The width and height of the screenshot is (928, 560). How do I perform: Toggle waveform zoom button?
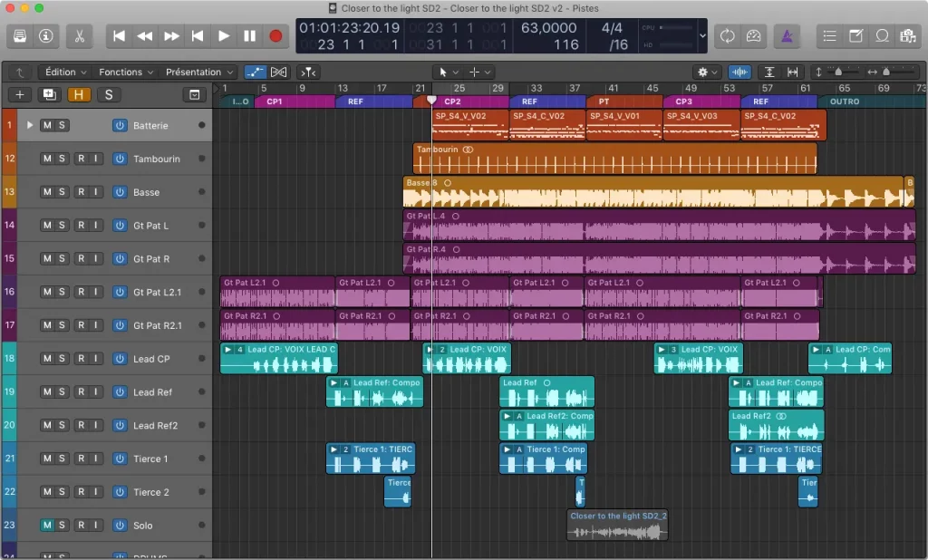(x=739, y=72)
